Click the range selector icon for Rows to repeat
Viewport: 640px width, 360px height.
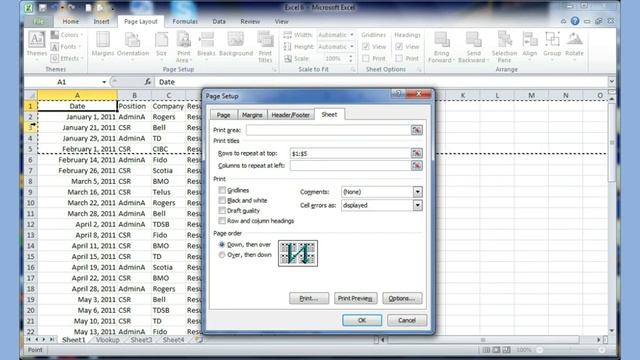(x=416, y=153)
